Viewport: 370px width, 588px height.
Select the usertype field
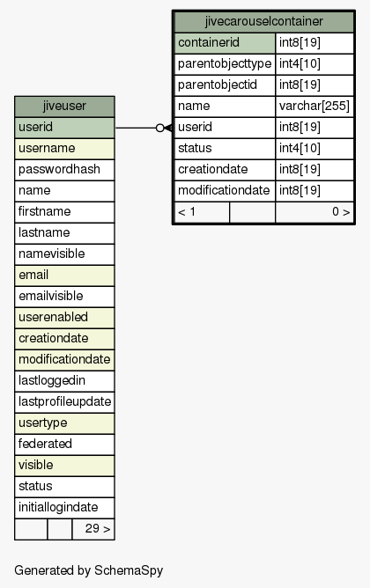pyautogui.click(x=64, y=423)
